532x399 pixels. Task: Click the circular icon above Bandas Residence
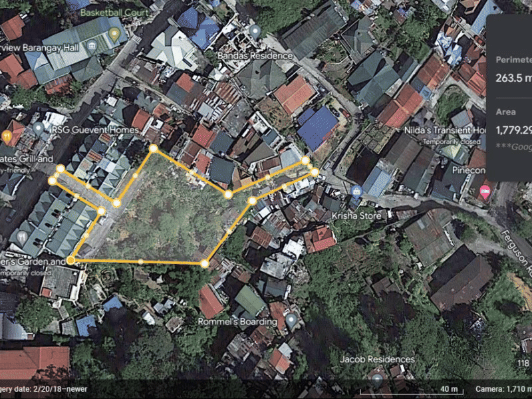[255, 31]
